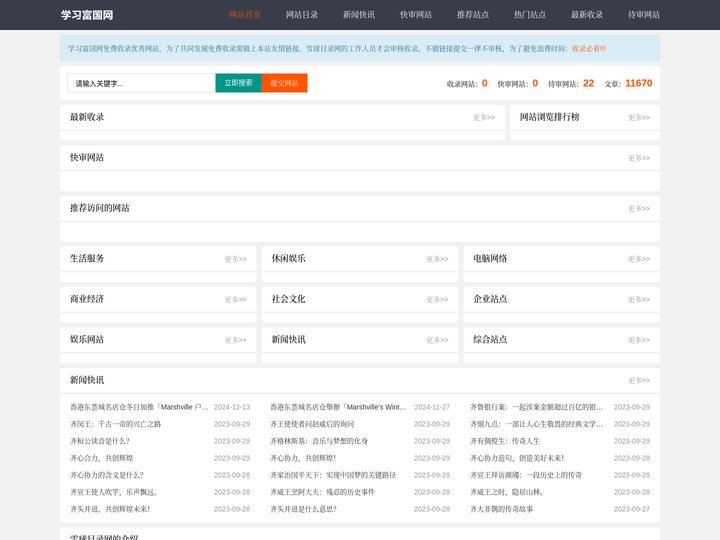
Task: Open article 齐头并进是什么意思?
Action: point(303,509)
